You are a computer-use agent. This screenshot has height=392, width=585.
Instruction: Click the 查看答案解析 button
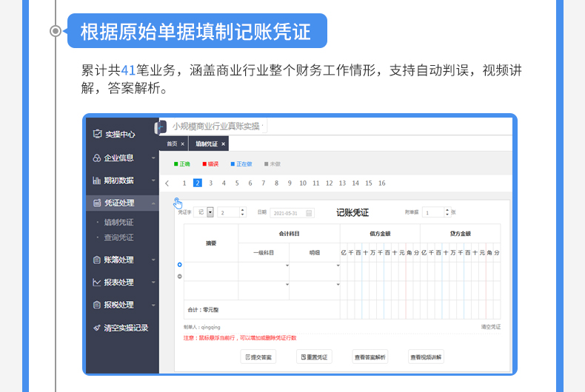pyautogui.click(x=370, y=357)
